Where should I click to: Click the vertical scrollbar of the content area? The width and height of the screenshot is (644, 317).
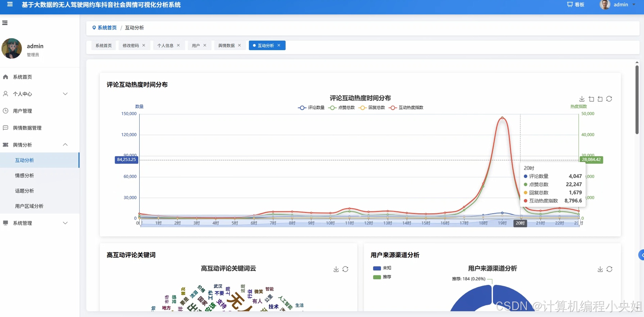click(x=637, y=100)
